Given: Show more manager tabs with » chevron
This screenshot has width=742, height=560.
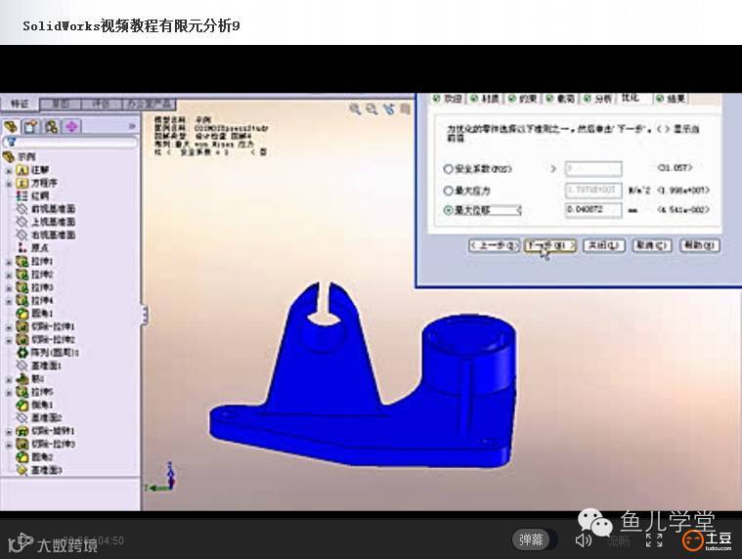Looking at the screenshot, I should [132, 126].
